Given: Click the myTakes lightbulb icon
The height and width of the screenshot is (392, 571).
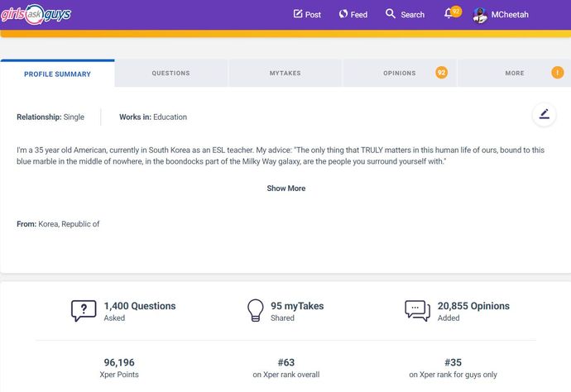Looking at the screenshot, I should point(255,310).
